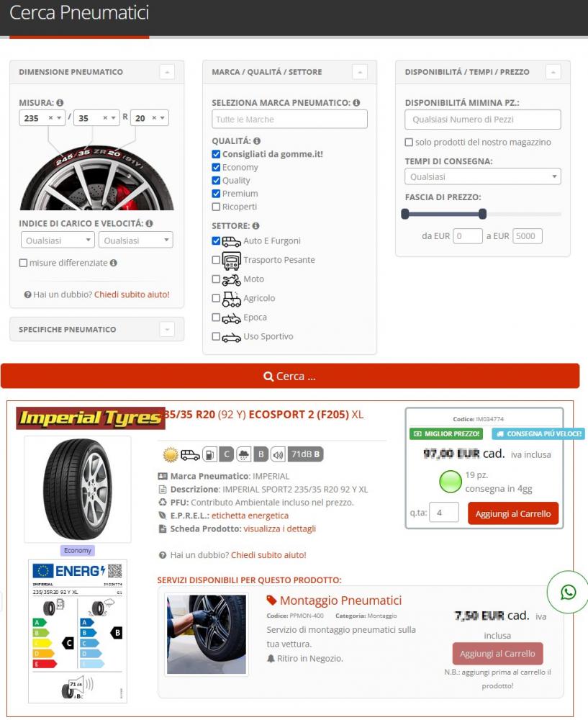The width and height of the screenshot is (588, 720).
Task: Open the Tempi di Consegna dropdown
Action: [482, 177]
